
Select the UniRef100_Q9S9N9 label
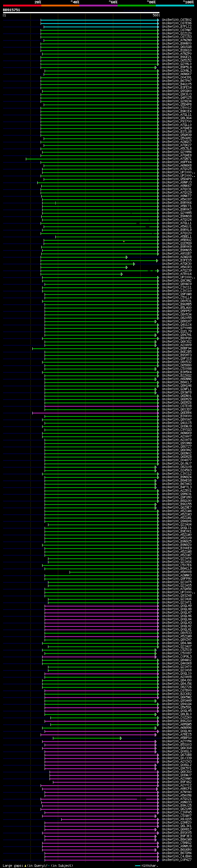pyautogui.click(x=177, y=443)
